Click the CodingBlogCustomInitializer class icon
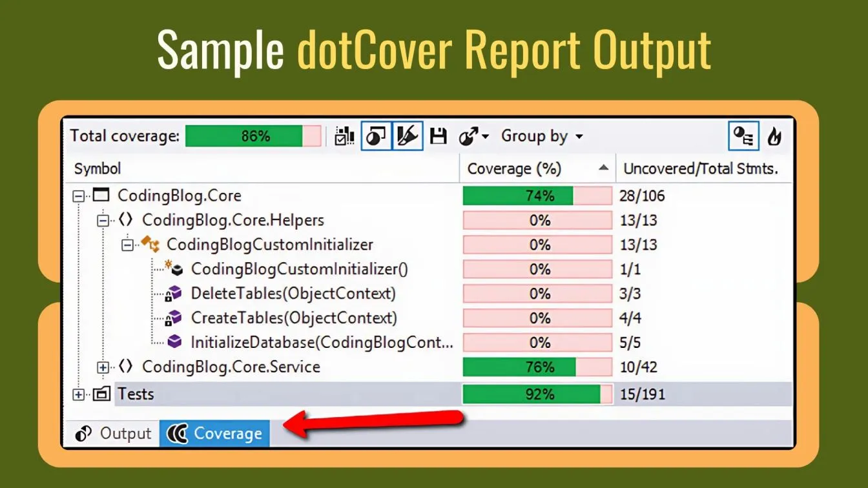Viewport: 868px width, 488px height. pos(150,245)
